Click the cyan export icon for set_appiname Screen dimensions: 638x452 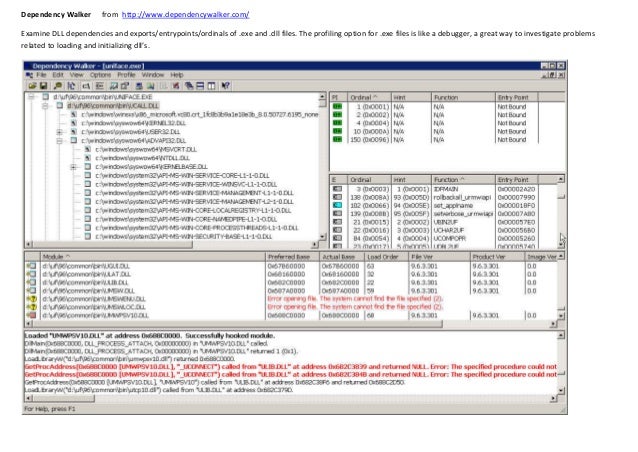[x=337, y=205]
